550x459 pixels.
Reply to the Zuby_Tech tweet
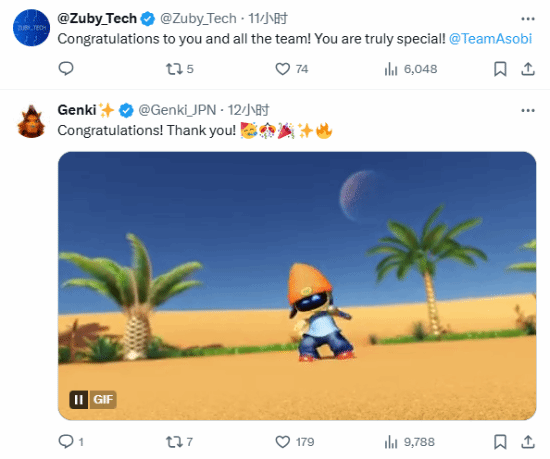point(66,69)
